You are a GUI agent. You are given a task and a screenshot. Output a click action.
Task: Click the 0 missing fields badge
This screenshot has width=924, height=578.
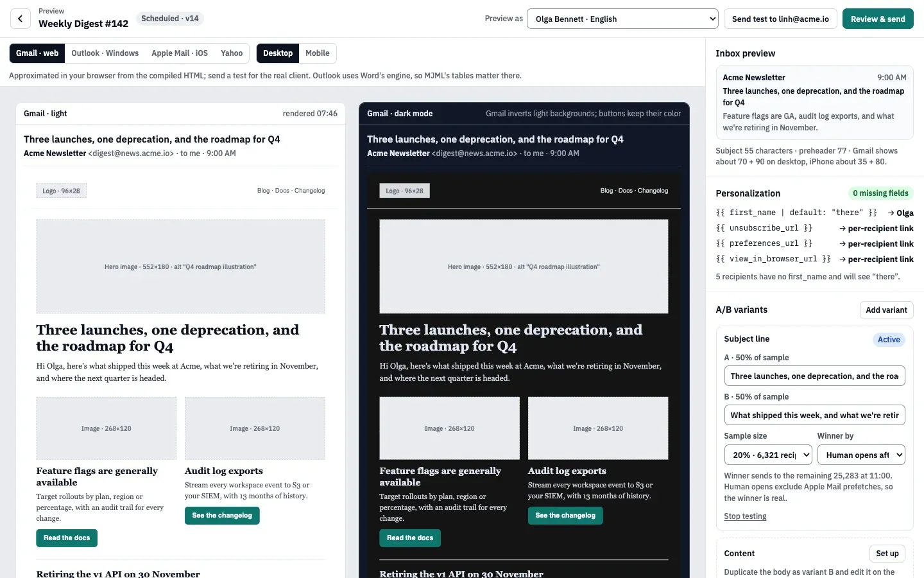[x=880, y=193]
